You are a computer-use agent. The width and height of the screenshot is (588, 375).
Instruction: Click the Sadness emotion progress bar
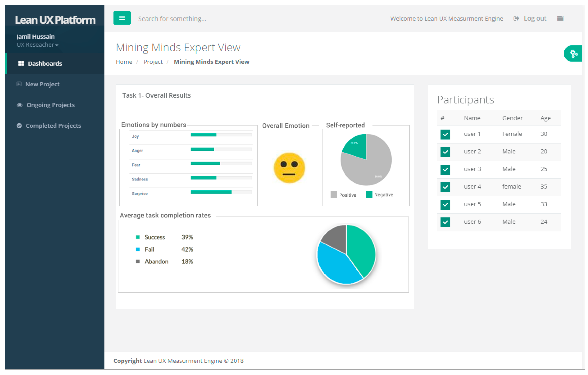221,178
